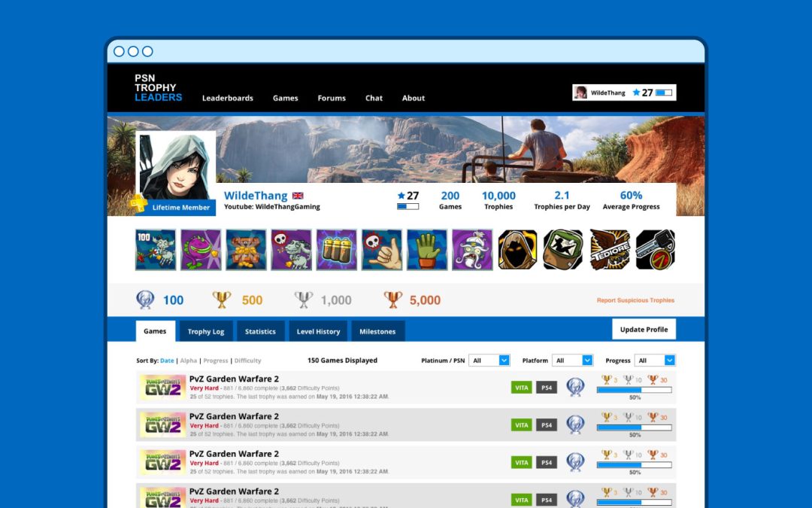Click the 10,000 Trophies stat

pos(498,200)
